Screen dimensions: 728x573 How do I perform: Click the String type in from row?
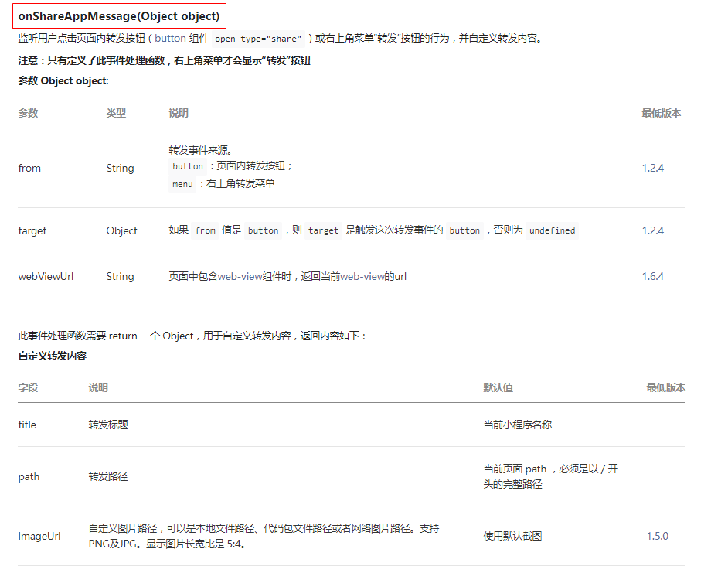120,169
